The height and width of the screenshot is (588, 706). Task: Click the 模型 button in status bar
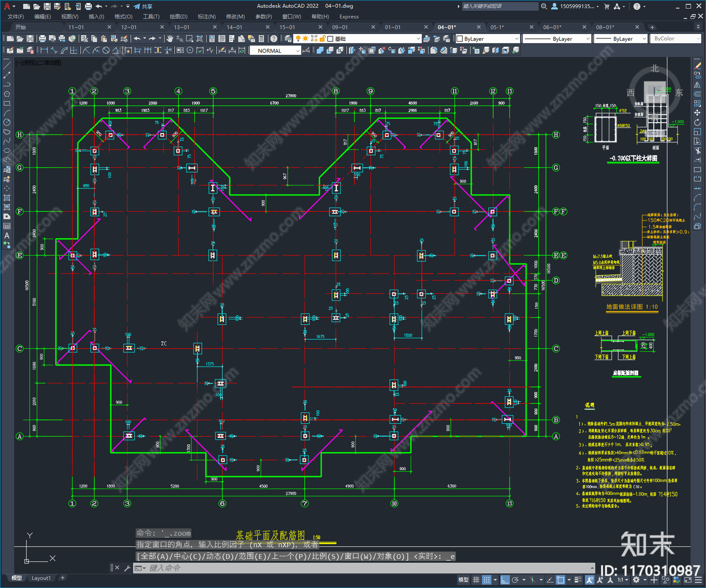tap(463, 580)
